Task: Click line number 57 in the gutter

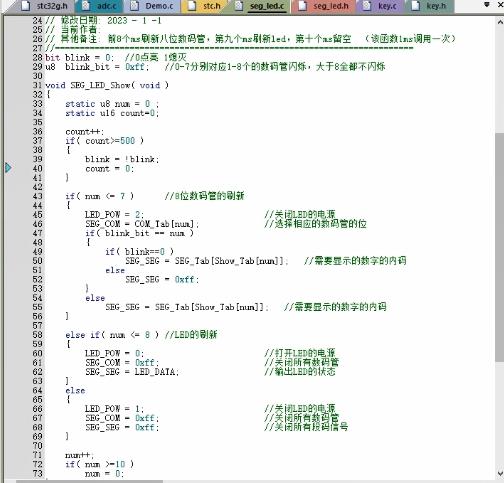Action: [38, 325]
